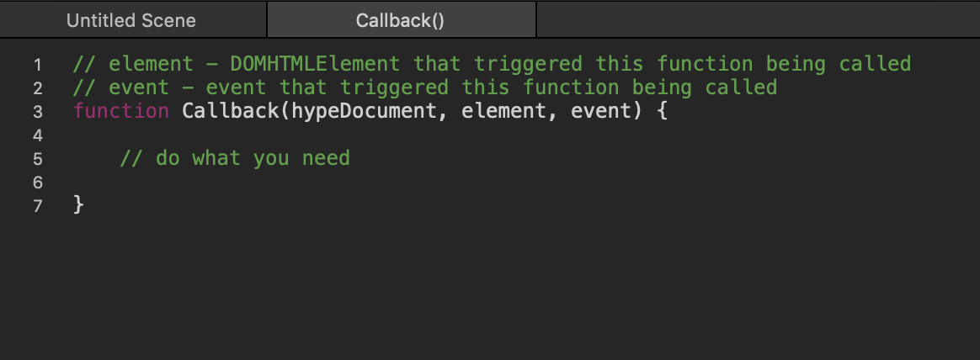Screen dimensions: 980x360
Task: Click the 'hypeDocument' parameter in the code
Action: 363,111
